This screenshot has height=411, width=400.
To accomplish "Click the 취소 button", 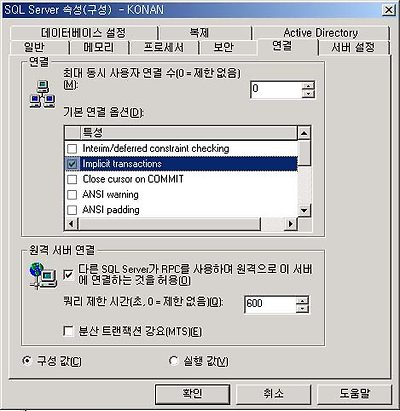I will coord(274,394).
